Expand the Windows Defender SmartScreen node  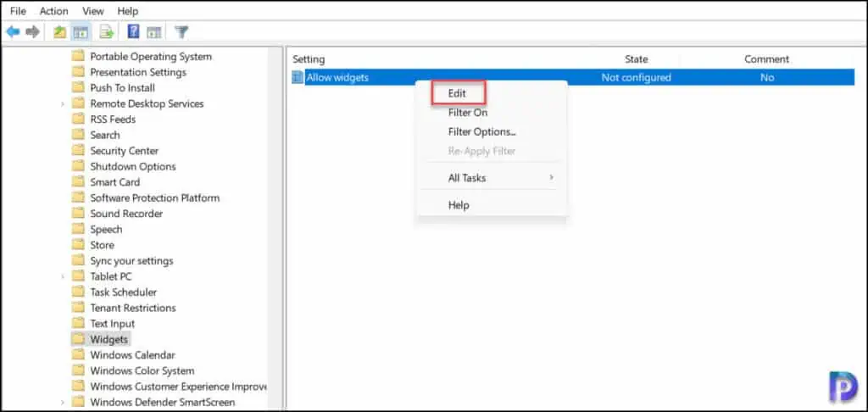(63, 403)
